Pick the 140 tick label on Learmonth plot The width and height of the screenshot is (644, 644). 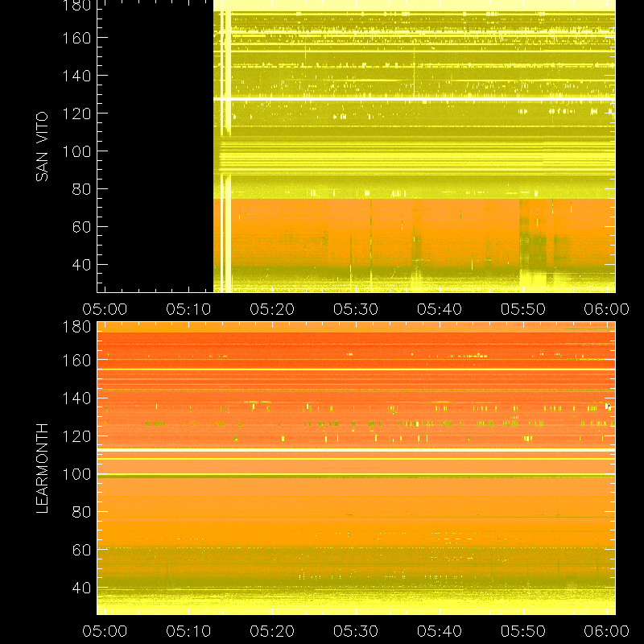76,398
